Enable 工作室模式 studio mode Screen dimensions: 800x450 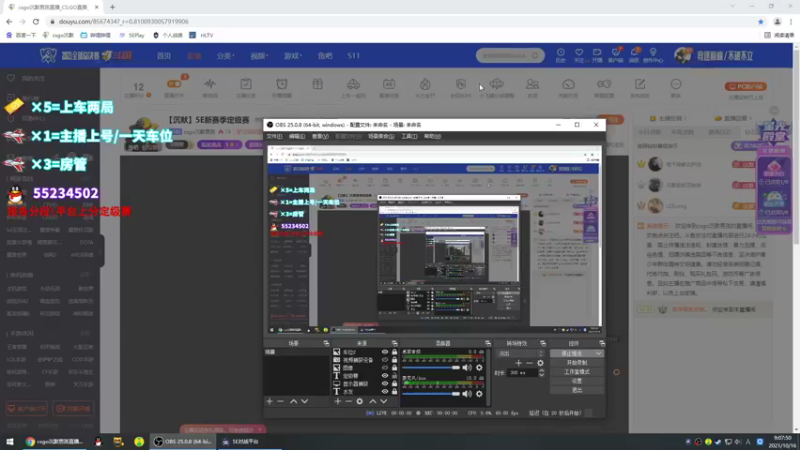[577, 371]
